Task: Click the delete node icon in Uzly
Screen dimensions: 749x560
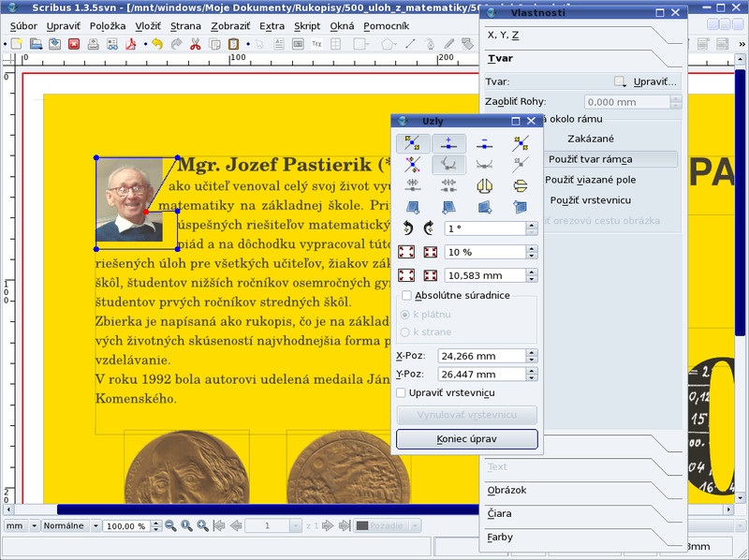Action: tap(484, 143)
